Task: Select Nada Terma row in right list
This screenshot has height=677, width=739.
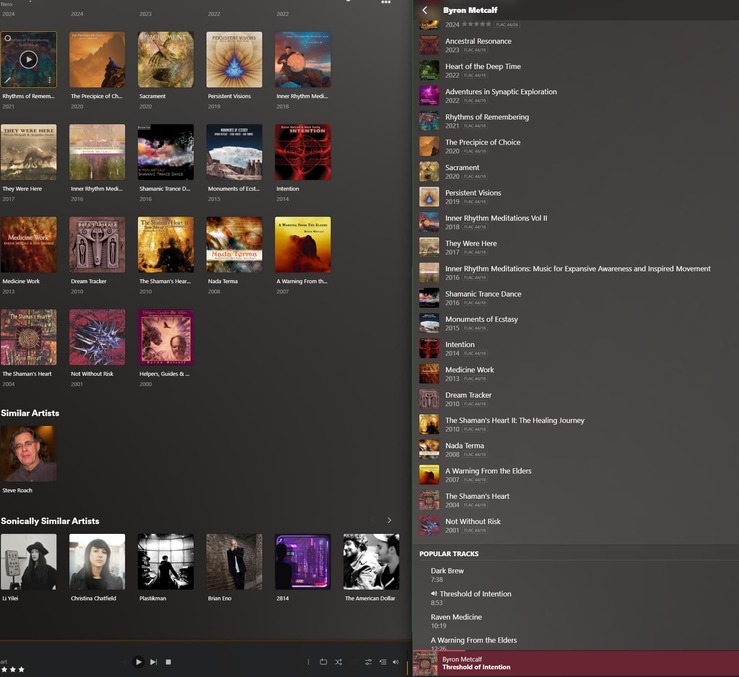Action: click(576, 450)
